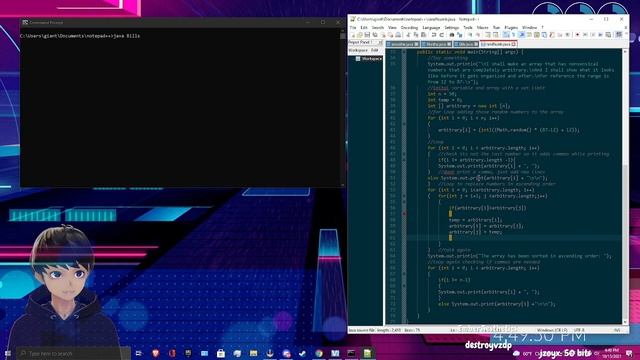The image size is (640, 360).
Task: Close the active red-marked document tab
Action: [513, 44]
